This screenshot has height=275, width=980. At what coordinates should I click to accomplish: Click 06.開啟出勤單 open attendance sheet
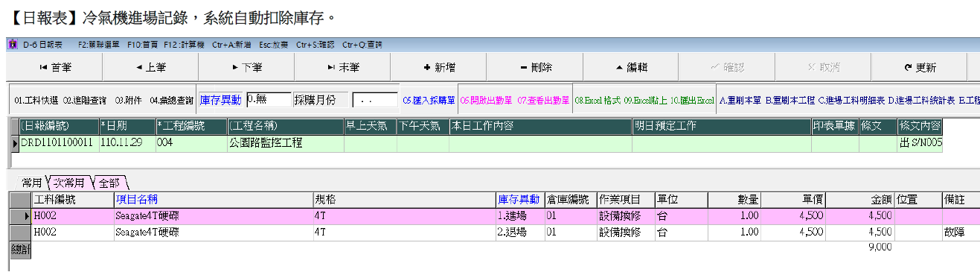[487, 100]
